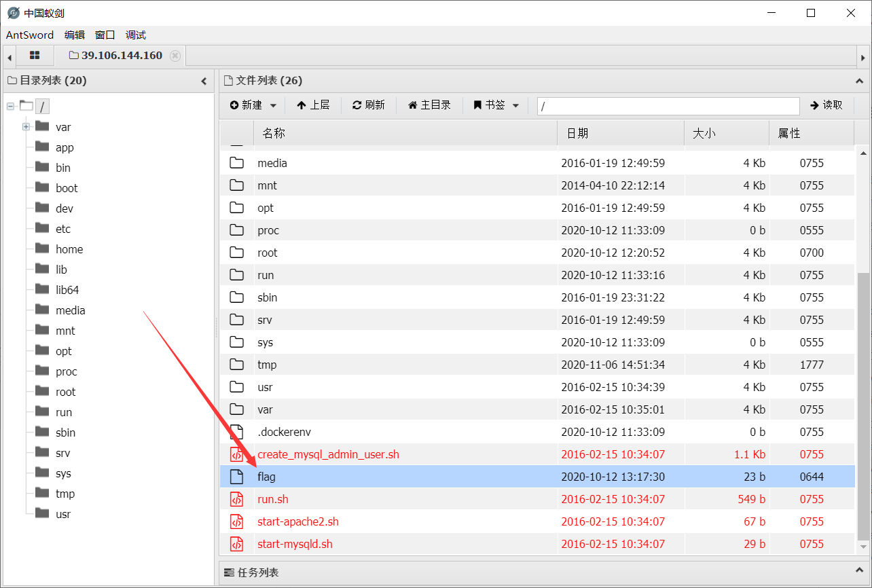
Task: Click the 2020-11-06 14:51:34 date cell
Action: point(613,365)
